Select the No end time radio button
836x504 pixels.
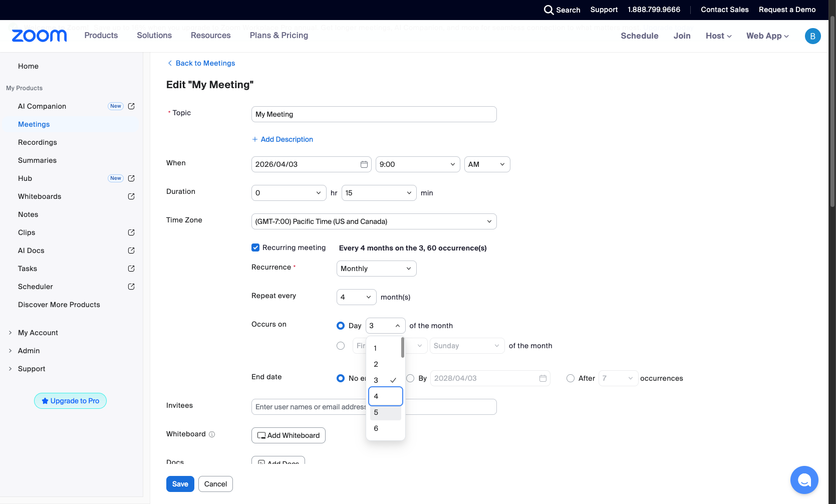(341, 378)
